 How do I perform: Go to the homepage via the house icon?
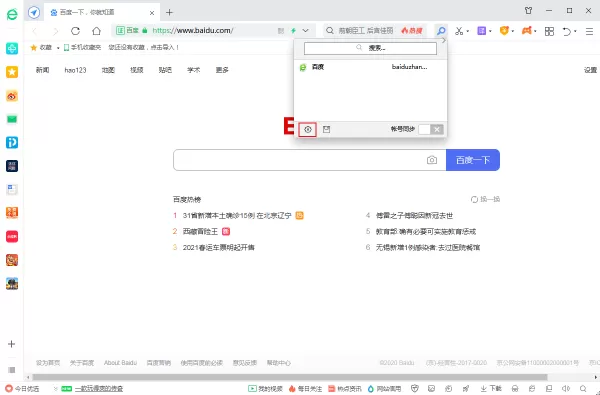96,31
